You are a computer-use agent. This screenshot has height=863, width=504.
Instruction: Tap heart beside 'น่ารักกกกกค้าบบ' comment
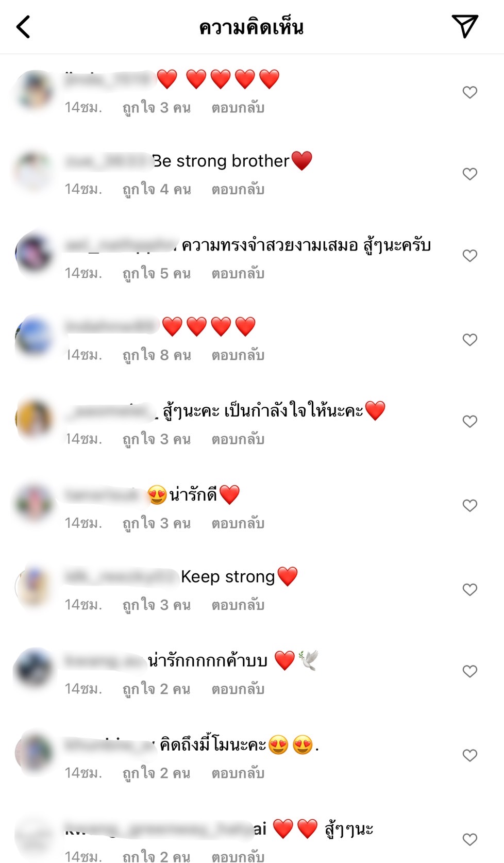tap(469, 671)
